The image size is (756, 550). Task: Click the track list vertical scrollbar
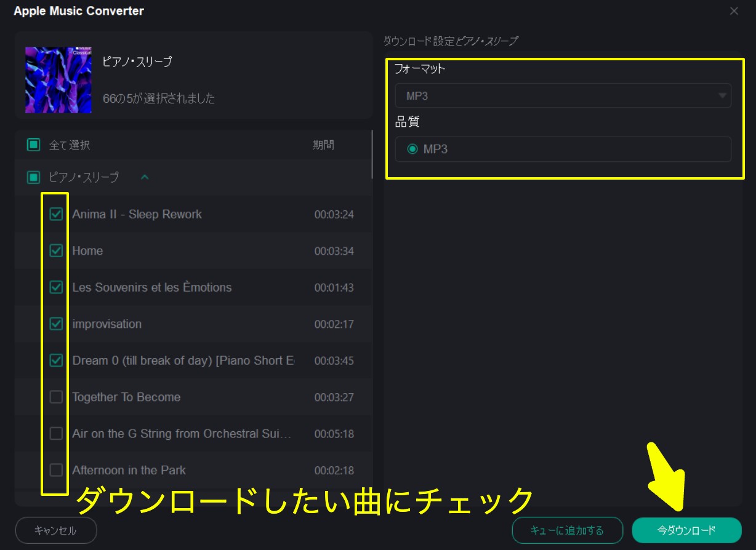coord(372,154)
